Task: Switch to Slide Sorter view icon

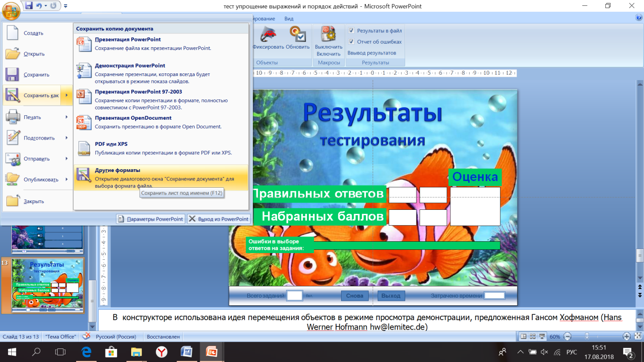Action: (532, 336)
